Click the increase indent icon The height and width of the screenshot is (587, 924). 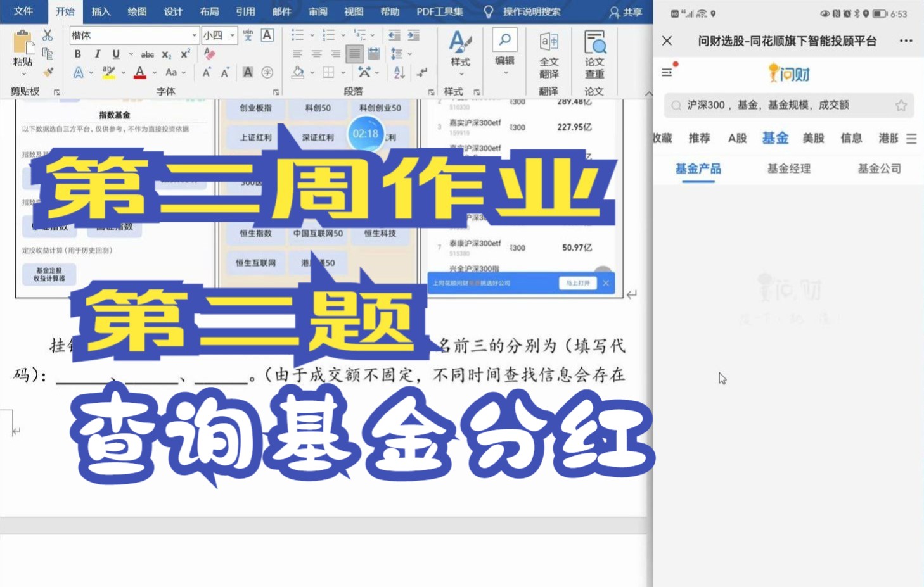pos(413,35)
